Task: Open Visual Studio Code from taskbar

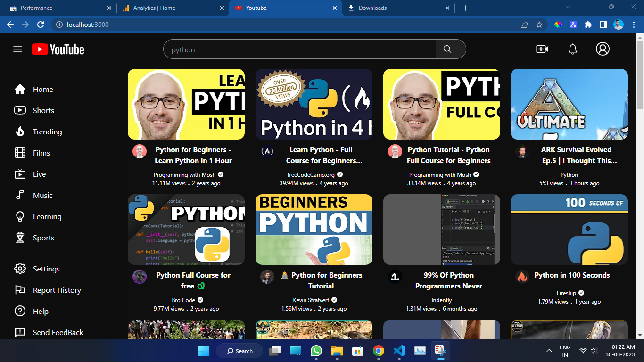Action: point(399,351)
